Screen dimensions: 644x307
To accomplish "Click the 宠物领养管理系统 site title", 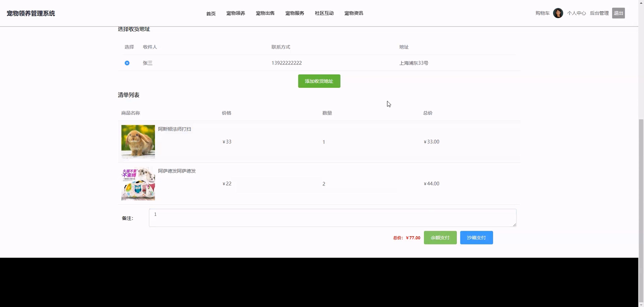I will click(31, 13).
